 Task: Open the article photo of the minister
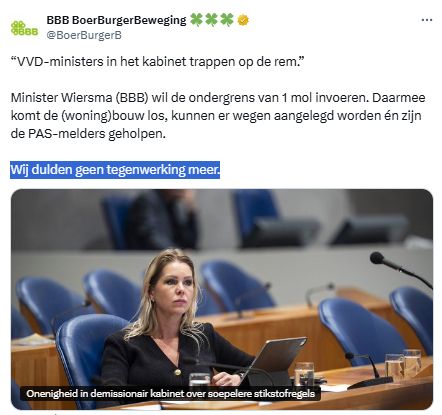pyautogui.click(x=222, y=299)
